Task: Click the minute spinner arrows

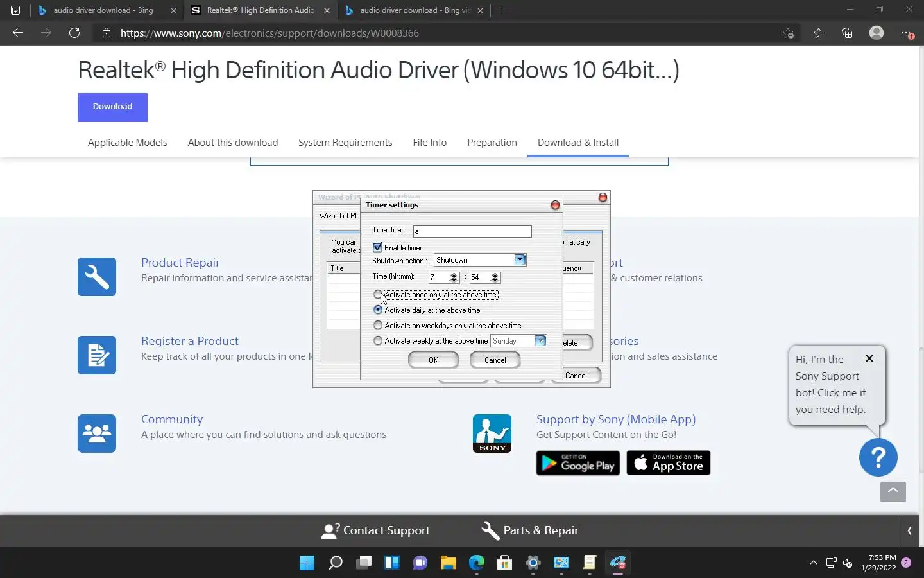Action: coord(495,277)
